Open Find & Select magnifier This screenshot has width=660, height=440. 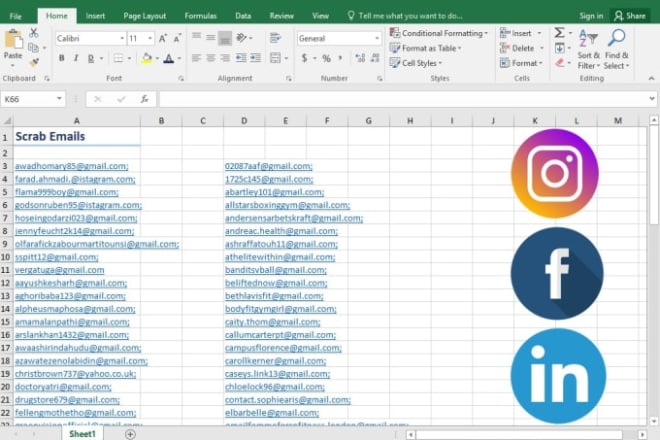click(x=616, y=49)
